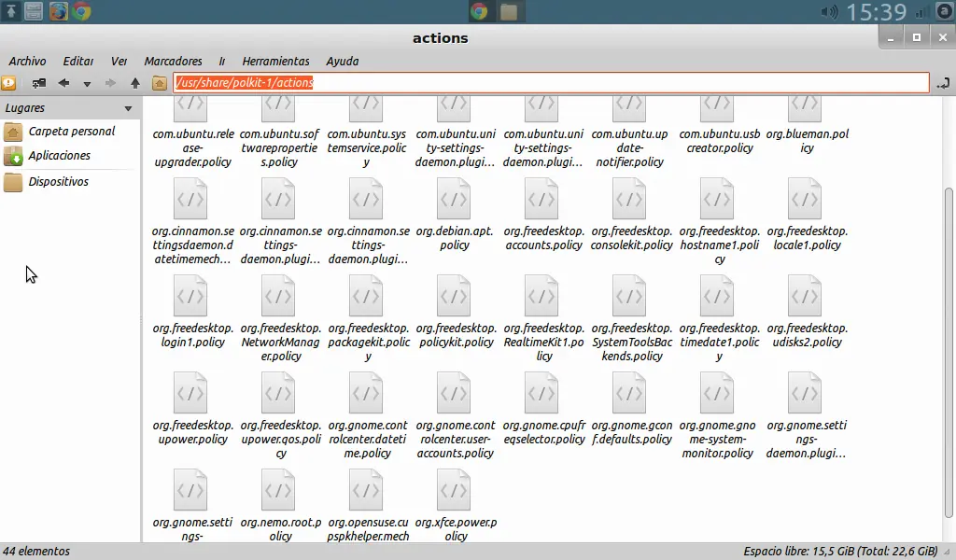This screenshot has height=560, width=956.
Task: Click the upload arrow icon in panel corner
Action: pyautogui.click(x=11, y=11)
